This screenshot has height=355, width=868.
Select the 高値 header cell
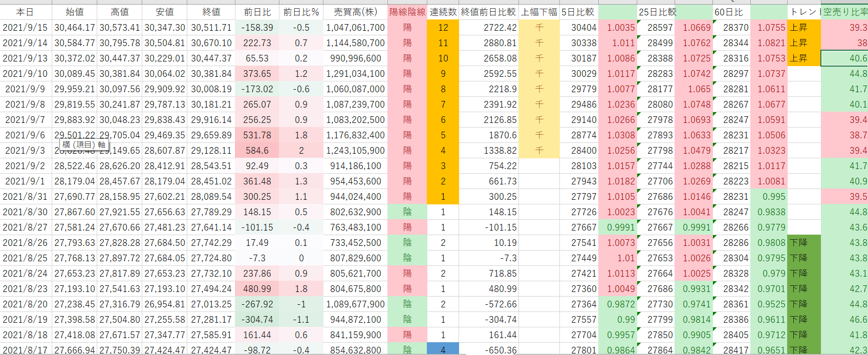coord(119,12)
